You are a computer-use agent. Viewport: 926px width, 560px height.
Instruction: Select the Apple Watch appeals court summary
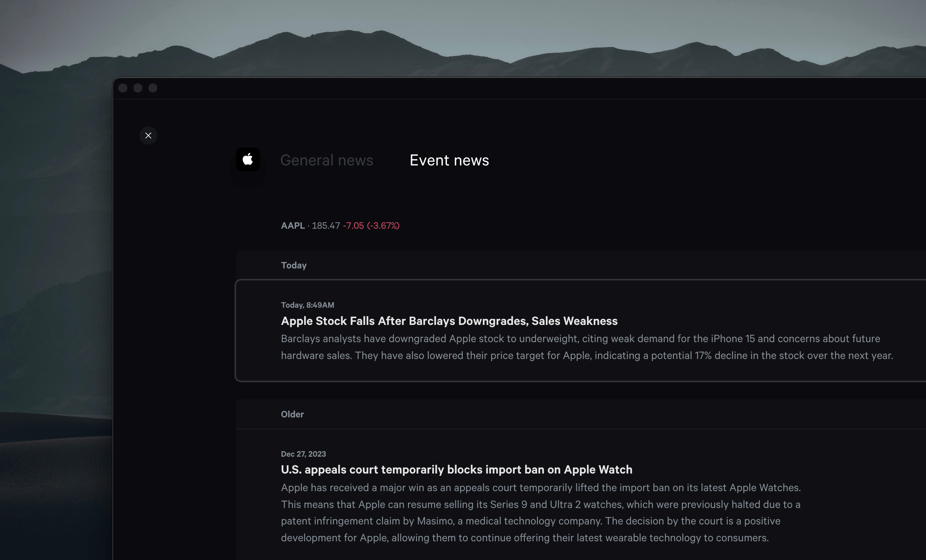coord(541,512)
